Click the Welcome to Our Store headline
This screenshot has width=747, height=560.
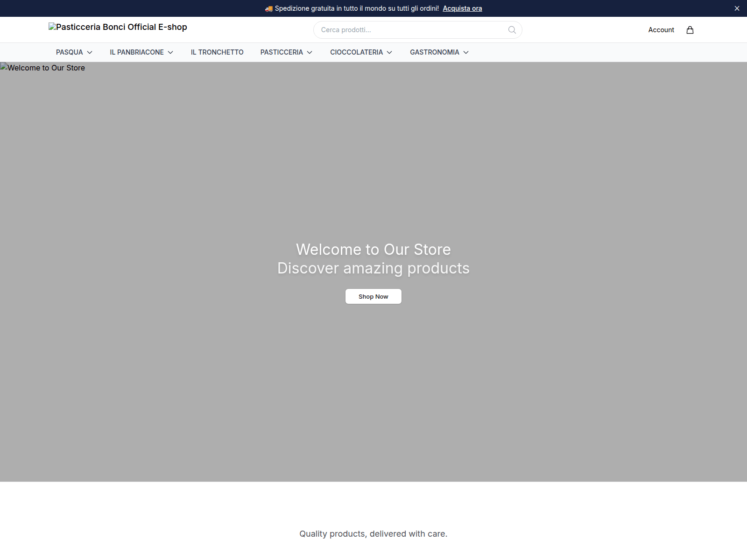tap(373, 250)
